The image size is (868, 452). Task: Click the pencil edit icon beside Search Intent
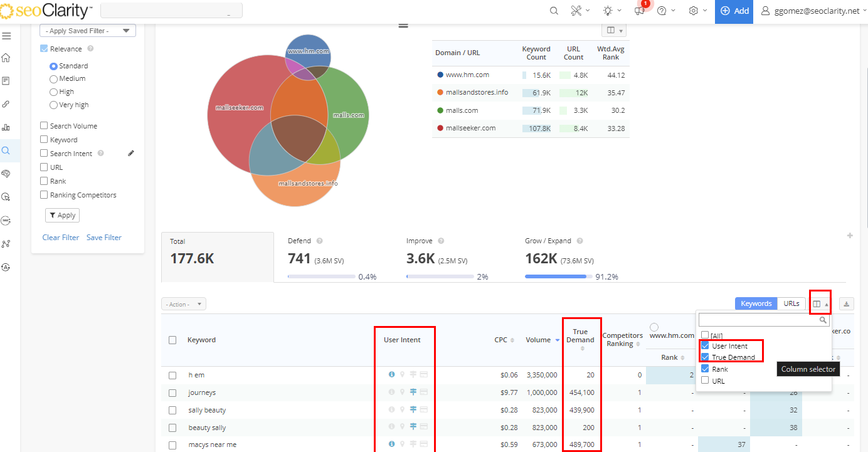[131, 153]
